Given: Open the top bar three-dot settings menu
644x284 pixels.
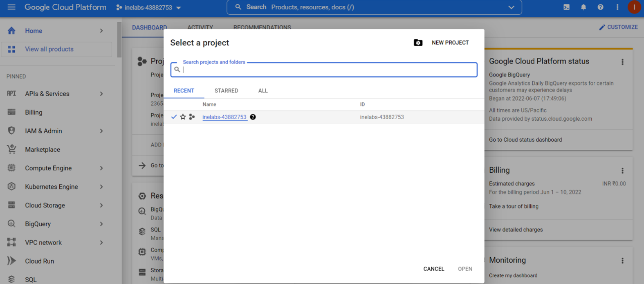Looking at the screenshot, I should 617,7.
